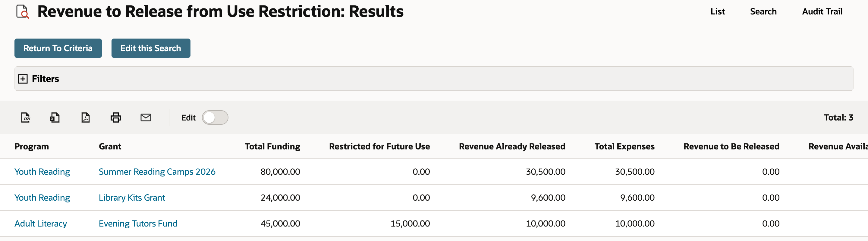
Task: Select the 24,000.00 total funding value
Action: 280,198
